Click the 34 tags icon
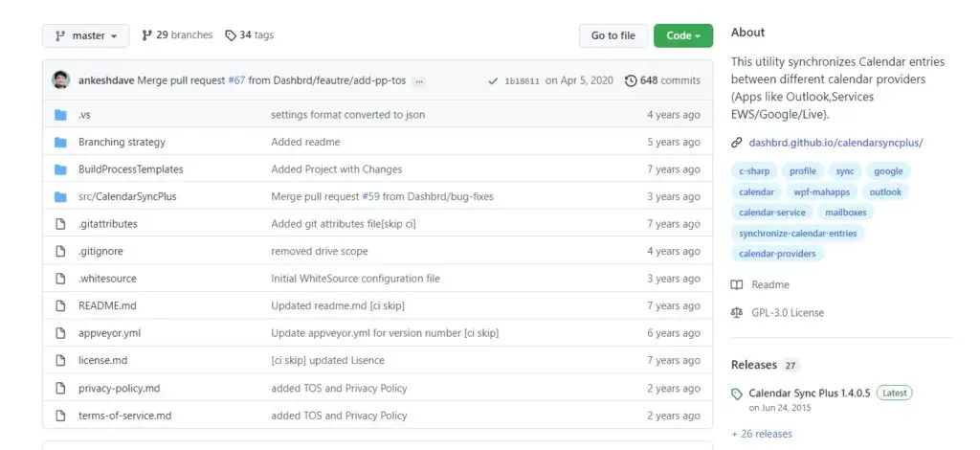The height and width of the screenshot is (450, 980). (x=231, y=35)
